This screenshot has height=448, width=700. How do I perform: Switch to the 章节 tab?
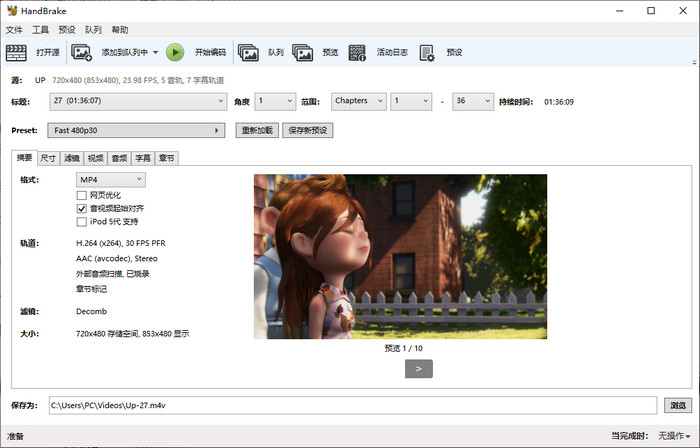[167, 158]
